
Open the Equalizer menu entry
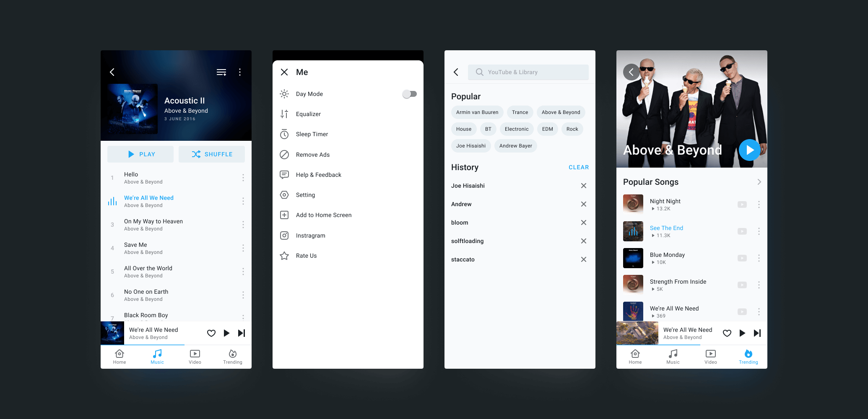click(x=348, y=114)
